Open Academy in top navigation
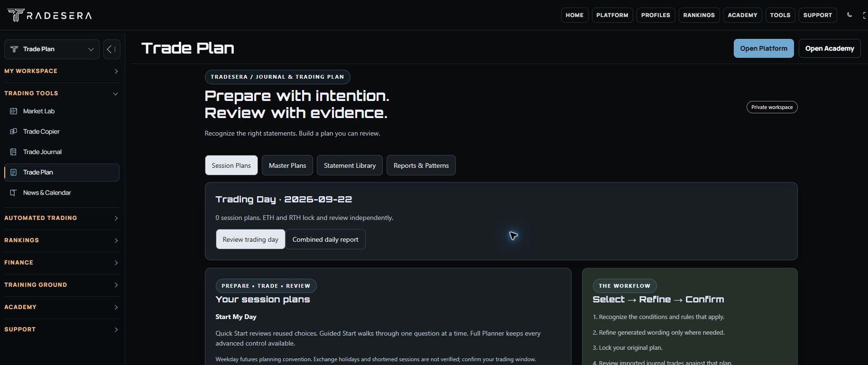Viewport: 868px width, 365px height. click(743, 15)
